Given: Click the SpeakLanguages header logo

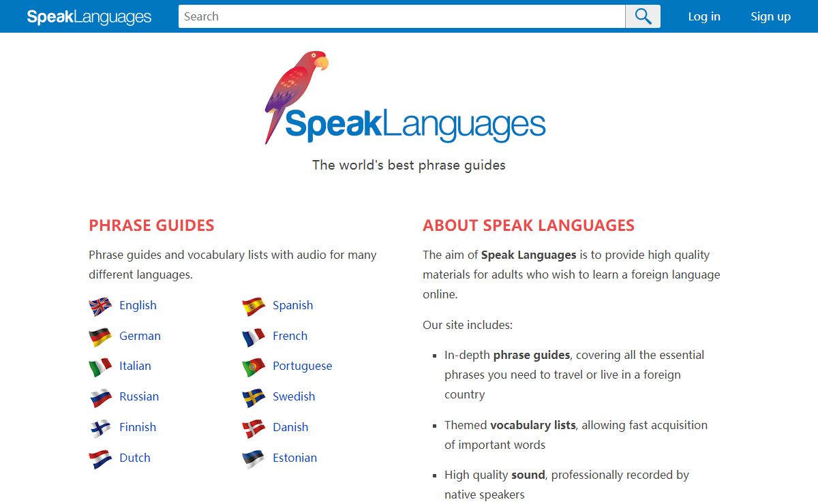Looking at the screenshot, I should coord(89,17).
